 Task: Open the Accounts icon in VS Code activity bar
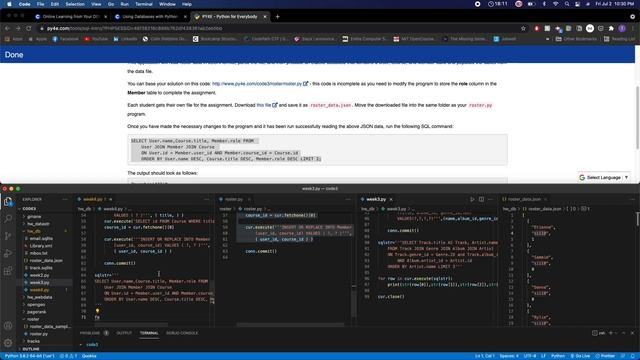point(8,326)
